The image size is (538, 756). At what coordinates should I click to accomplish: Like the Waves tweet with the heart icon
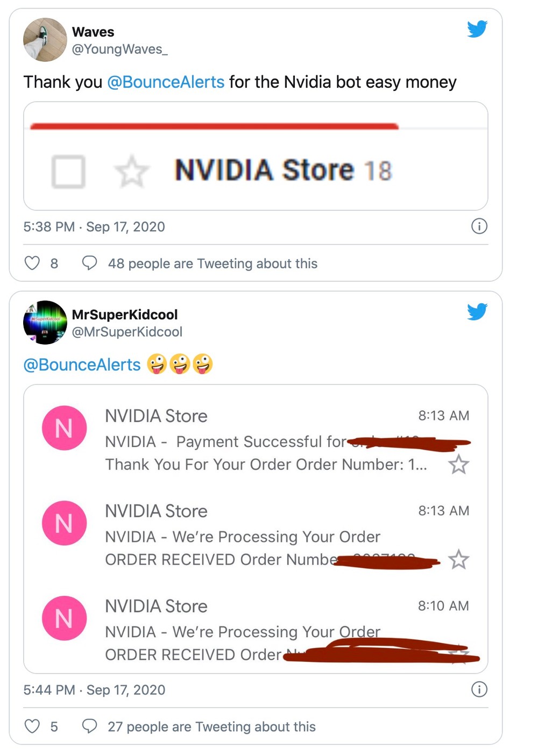(x=32, y=263)
